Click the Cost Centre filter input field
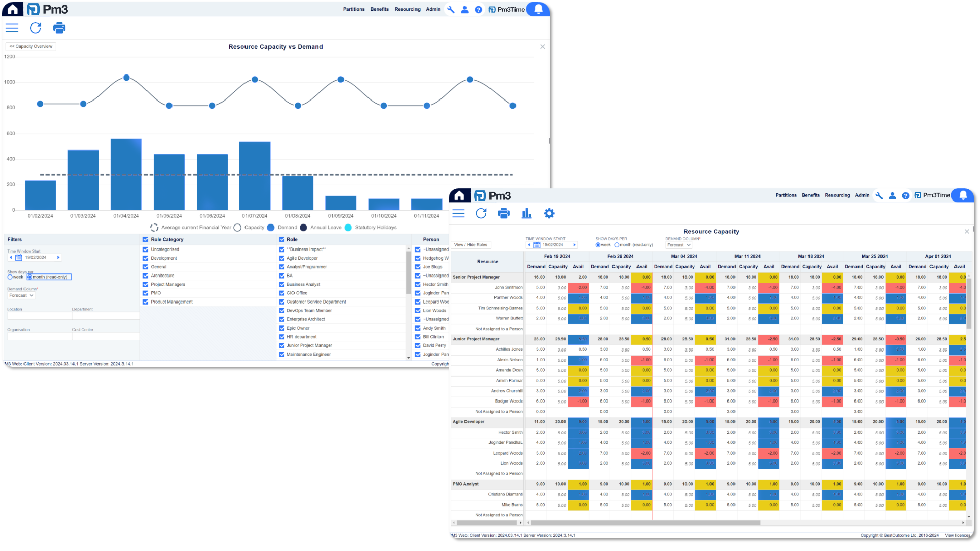Screen dimensions: 980x551 click(x=106, y=336)
